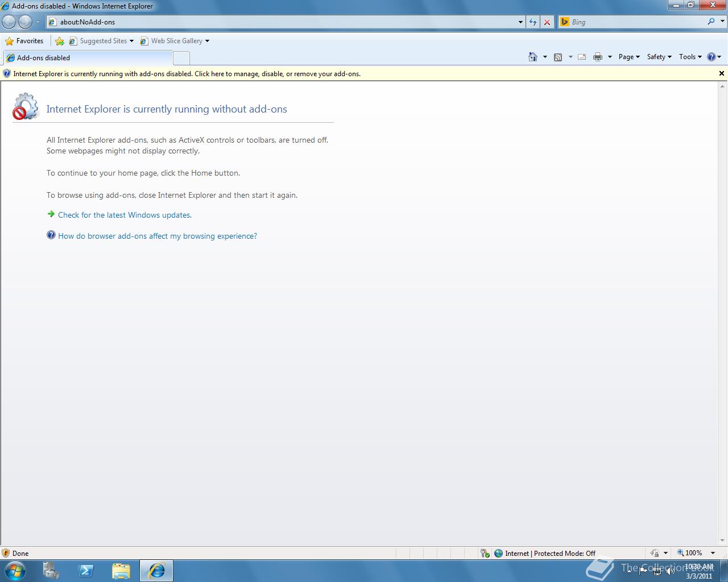Open a new tab with the blank tab button
728x582 pixels.
pos(181,58)
